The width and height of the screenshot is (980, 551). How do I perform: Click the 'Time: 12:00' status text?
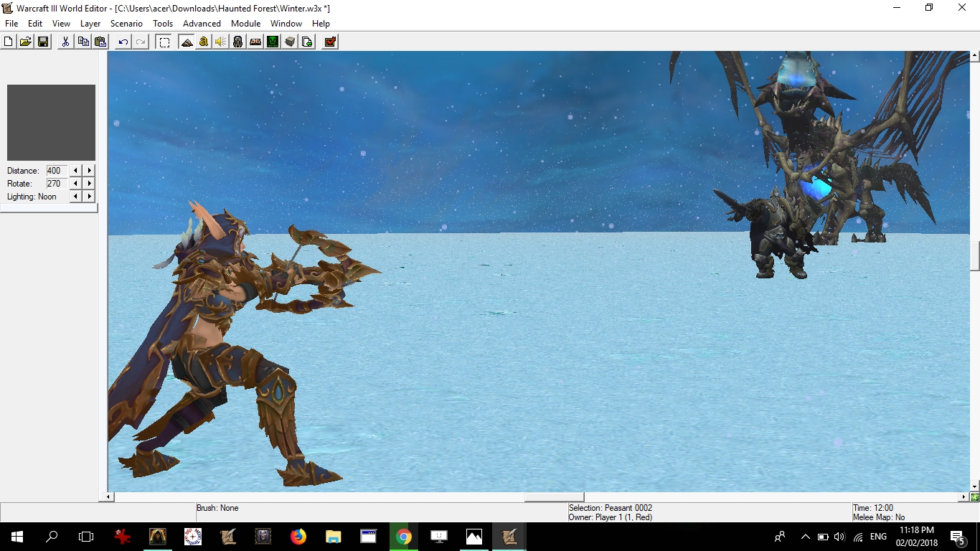click(873, 508)
